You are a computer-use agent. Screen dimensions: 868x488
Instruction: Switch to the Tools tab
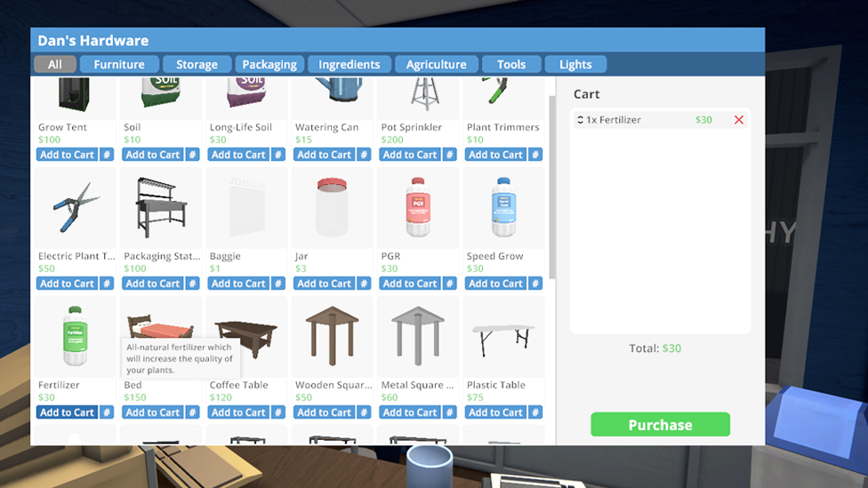point(511,64)
